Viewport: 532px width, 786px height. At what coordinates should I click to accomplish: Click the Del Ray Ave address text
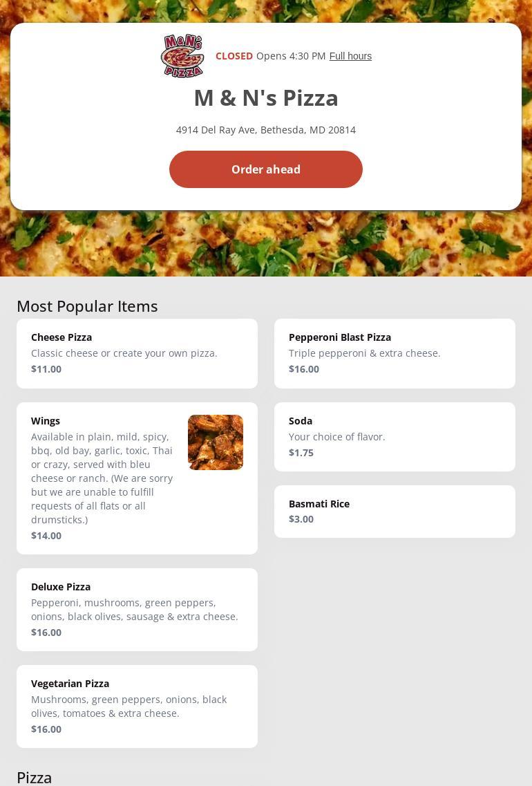point(266,130)
